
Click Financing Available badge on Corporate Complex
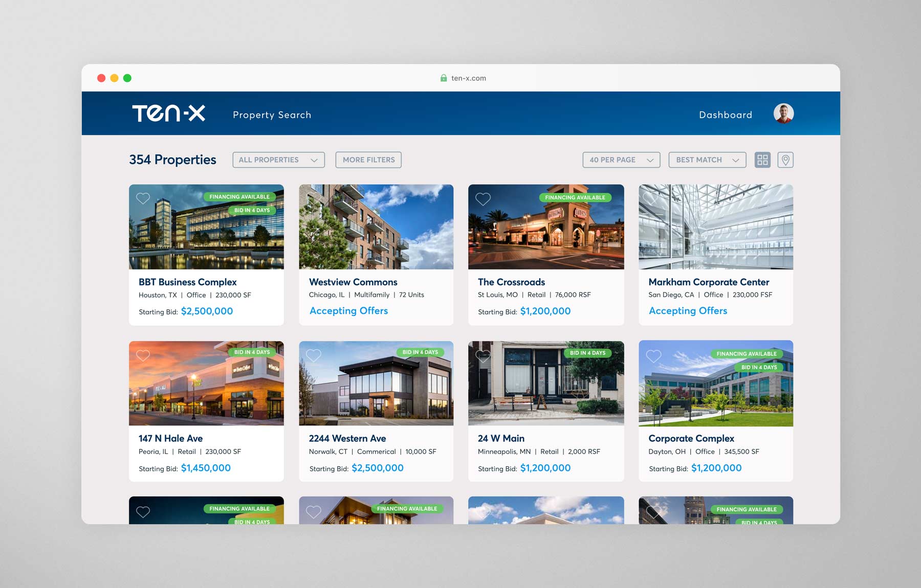747,354
